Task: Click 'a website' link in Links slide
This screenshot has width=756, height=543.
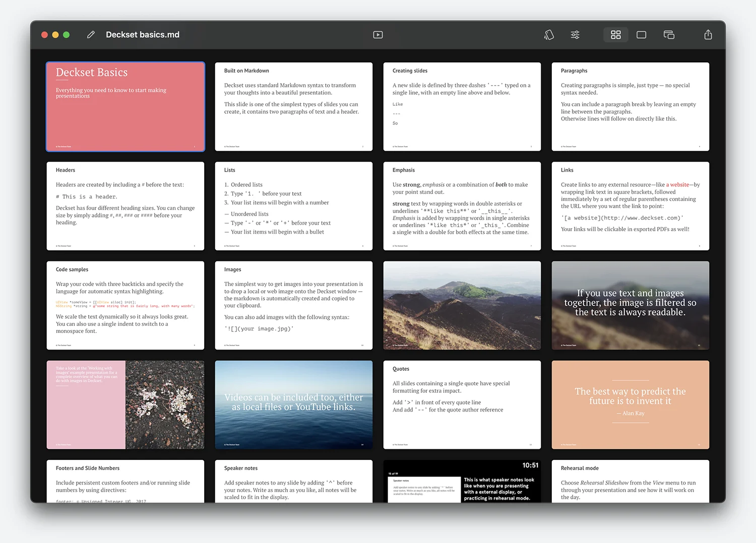Action: click(677, 185)
